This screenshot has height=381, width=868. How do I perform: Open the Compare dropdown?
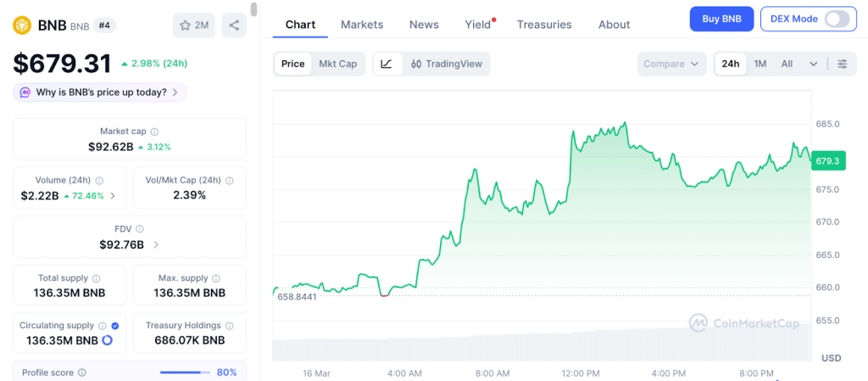coord(671,64)
